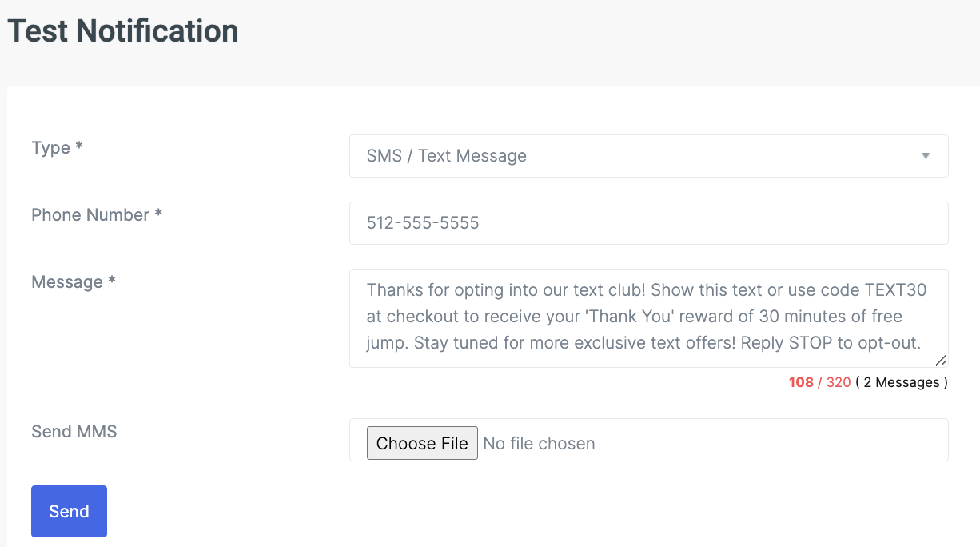The height and width of the screenshot is (547, 980).
Task: Click the "2 Messages" indicator
Action: [901, 382]
